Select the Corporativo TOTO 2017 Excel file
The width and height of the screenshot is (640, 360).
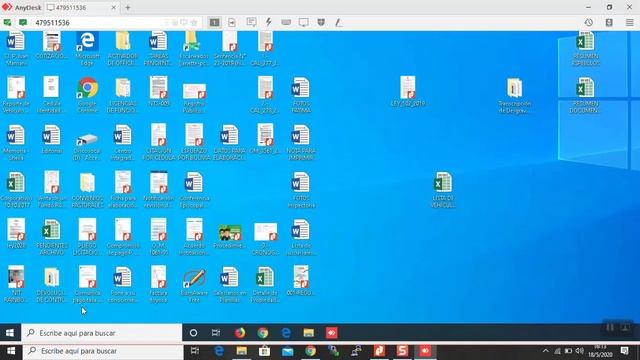click(x=16, y=190)
